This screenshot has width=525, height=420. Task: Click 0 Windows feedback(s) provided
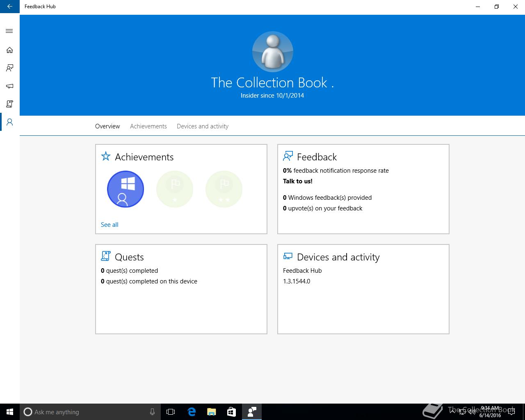coord(327,198)
